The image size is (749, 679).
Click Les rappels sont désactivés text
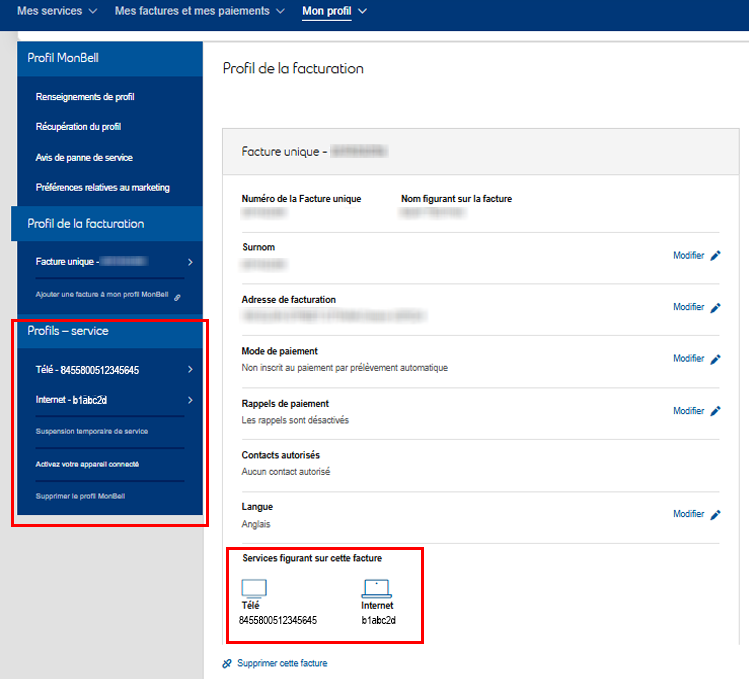pos(295,420)
